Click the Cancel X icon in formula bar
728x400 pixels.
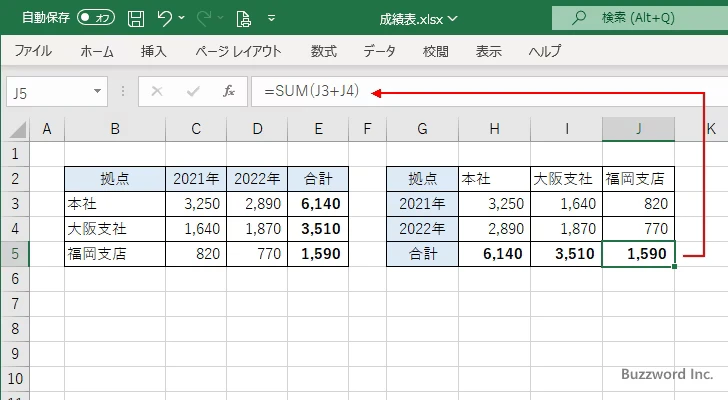click(x=157, y=91)
